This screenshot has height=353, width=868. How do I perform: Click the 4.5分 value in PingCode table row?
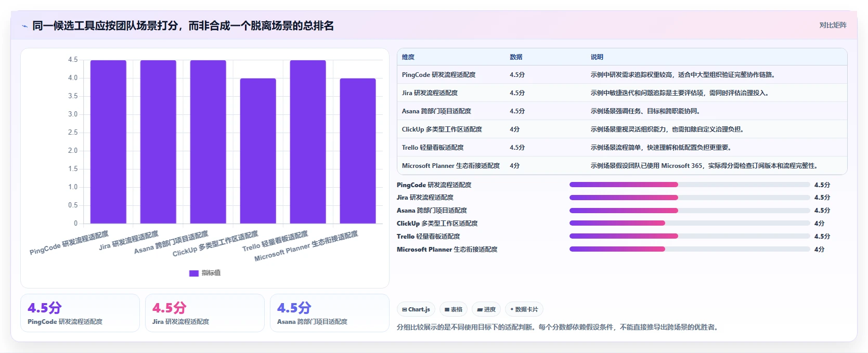517,75
